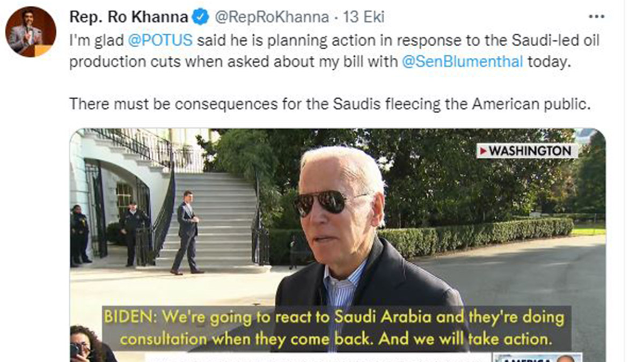Click the "There must be consequences" sentence
Image resolution: width=644 pixels, height=362 pixels.
point(330,104)
